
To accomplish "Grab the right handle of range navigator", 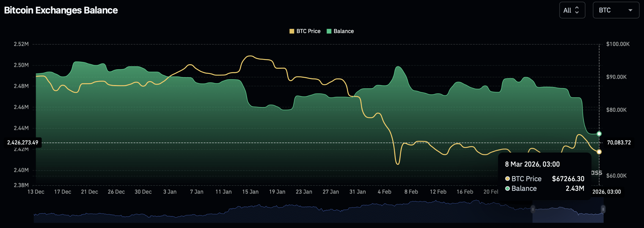I will coord(603,209).
